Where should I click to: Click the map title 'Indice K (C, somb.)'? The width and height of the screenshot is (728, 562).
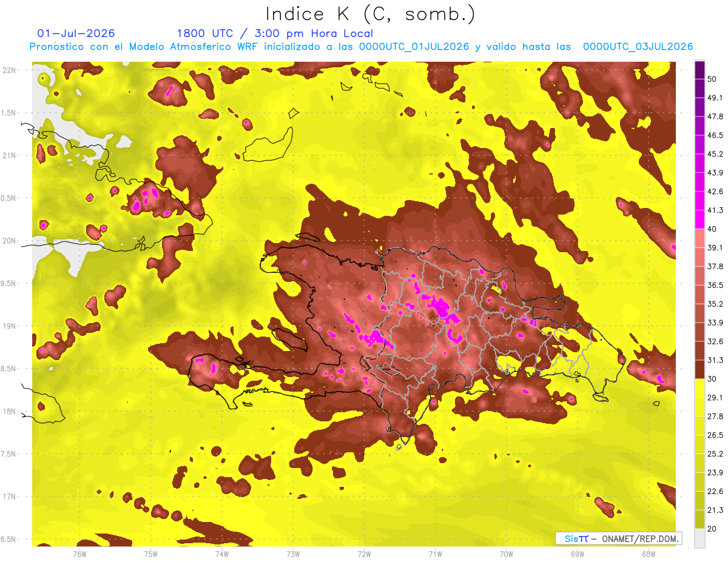[x=370, y=14]
